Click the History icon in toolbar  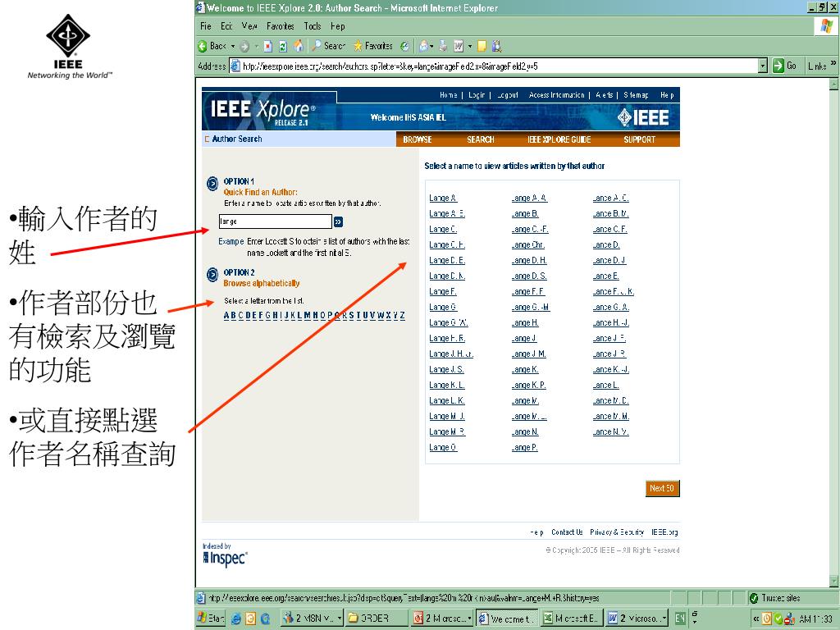coord(404,47)
